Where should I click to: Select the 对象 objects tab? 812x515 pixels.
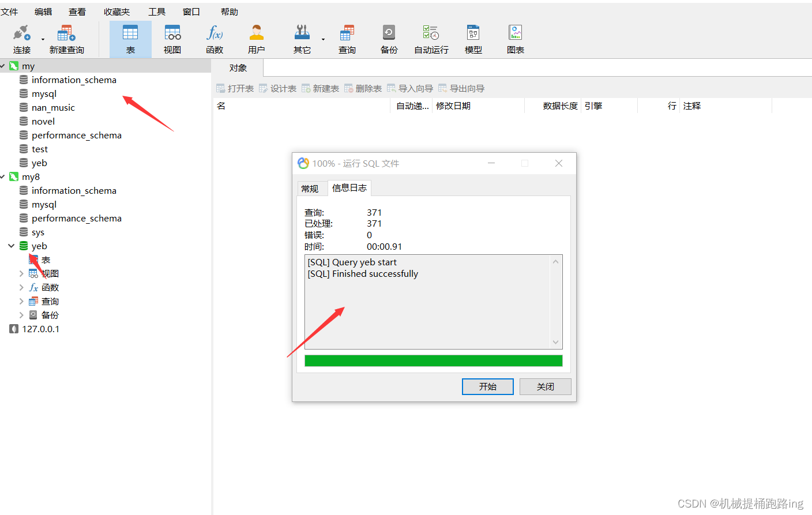click(238, 67)
